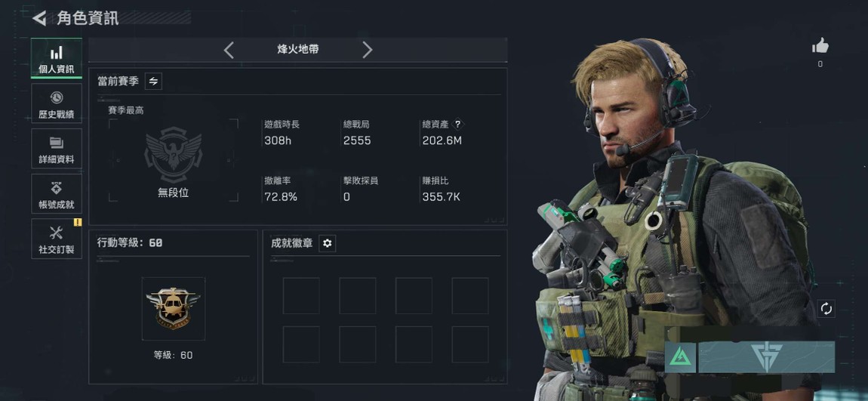Click the last empty badge slot in bottom row
The height and width of the screenshot is (401, 868).
(470, 344)
